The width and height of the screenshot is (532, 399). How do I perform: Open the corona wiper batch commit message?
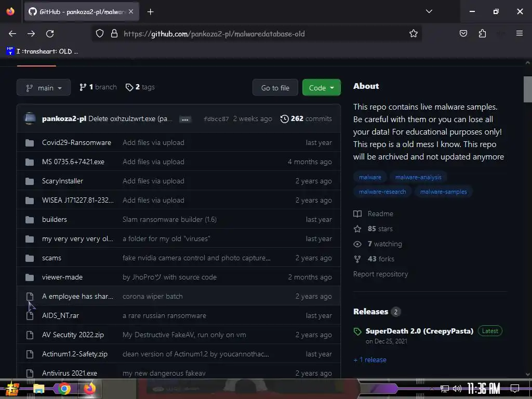152,297
